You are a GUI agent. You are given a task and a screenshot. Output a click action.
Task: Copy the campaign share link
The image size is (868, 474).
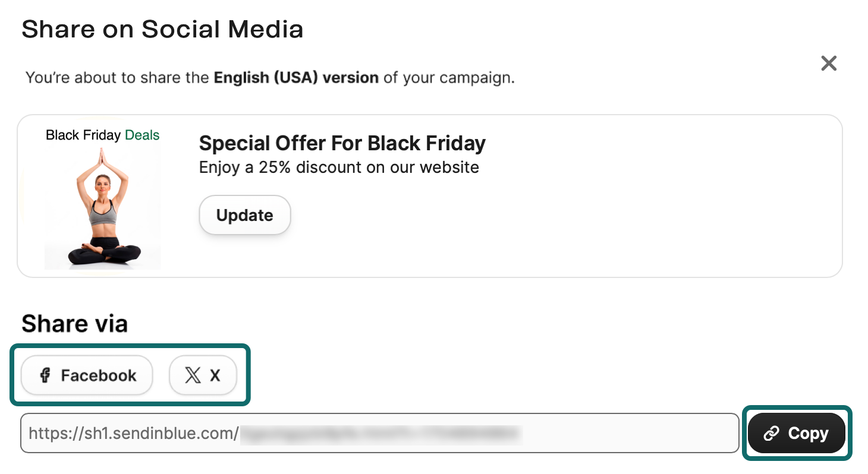(796, 433)
